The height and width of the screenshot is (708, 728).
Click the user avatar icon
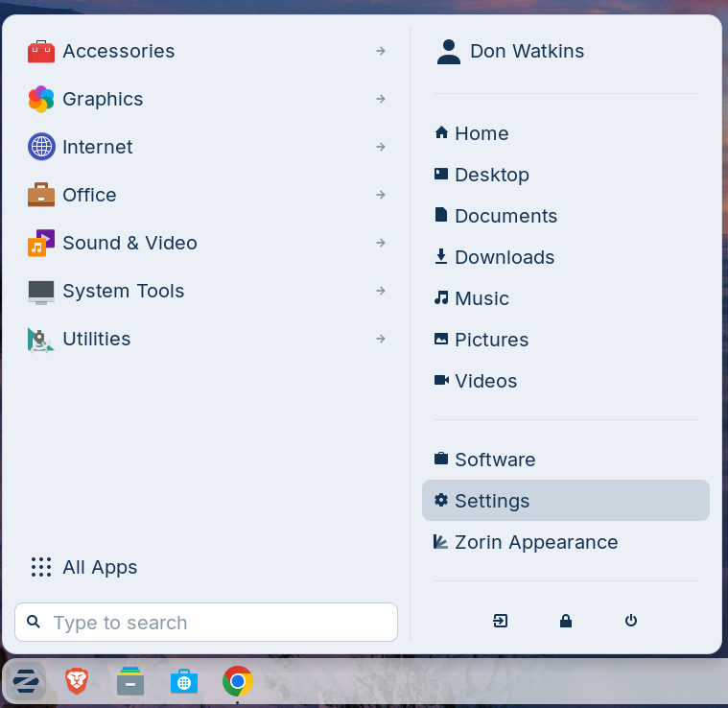(449, 52)
